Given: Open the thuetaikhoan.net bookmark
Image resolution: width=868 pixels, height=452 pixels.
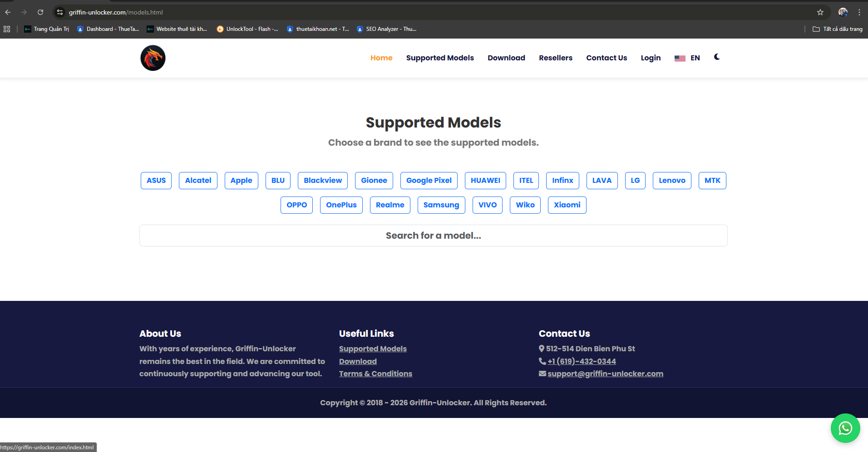Looking at the screenshot, I should click(318, 29).
